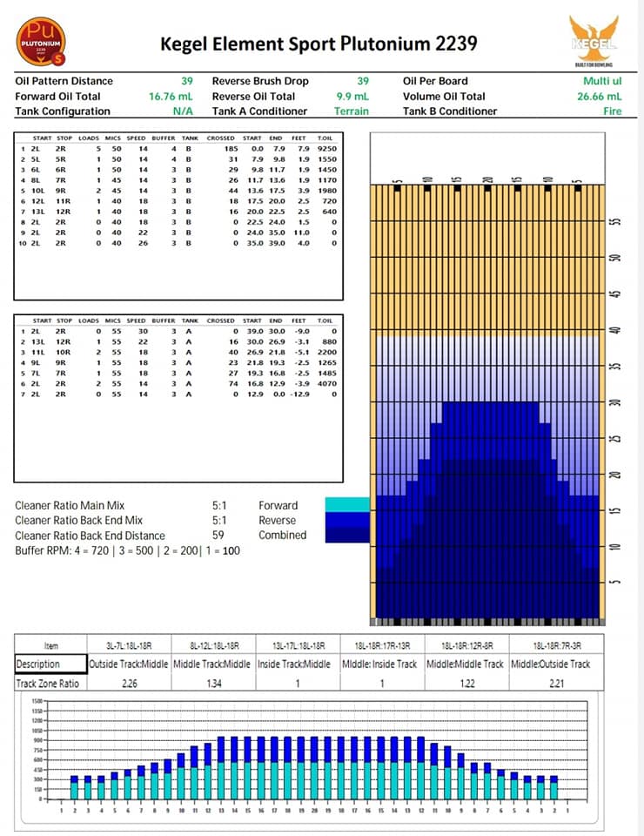This screenshot has height=836, width=644.
Task: Click reverse row start '11L'
Action: pos(37,353)
